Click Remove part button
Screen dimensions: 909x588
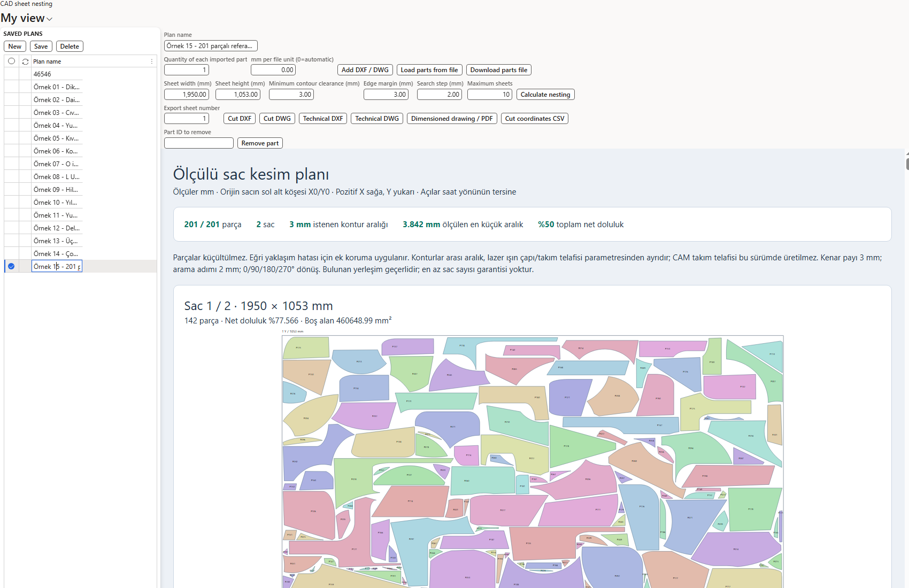[x=260, y=143]
